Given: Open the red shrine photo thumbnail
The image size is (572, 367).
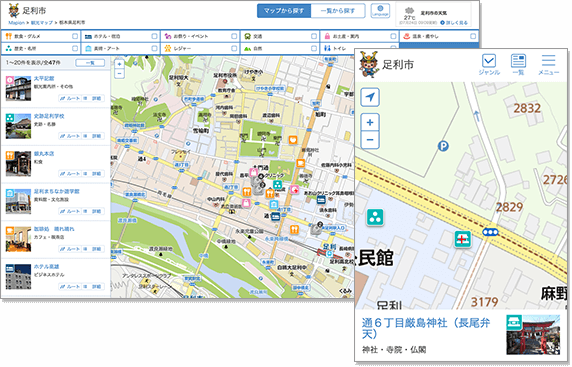Looking at the screenshot, I should coord(533,335).
